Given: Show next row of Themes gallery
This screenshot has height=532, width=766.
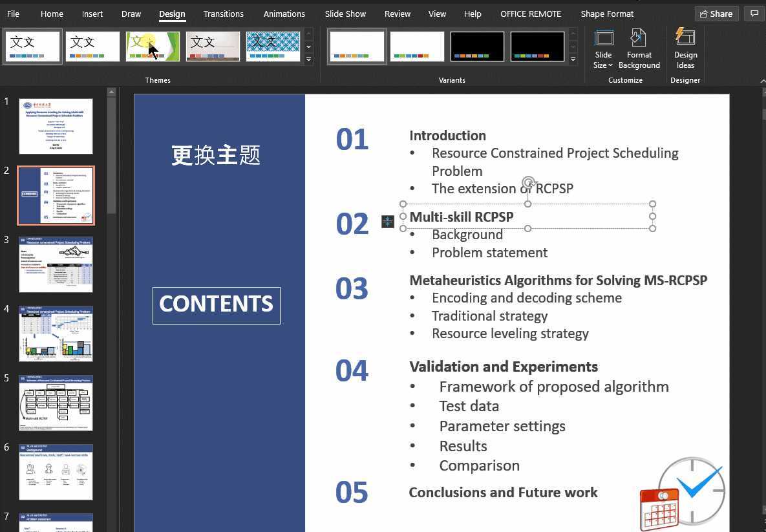Looking at the screenshot, I should (309, 47).
